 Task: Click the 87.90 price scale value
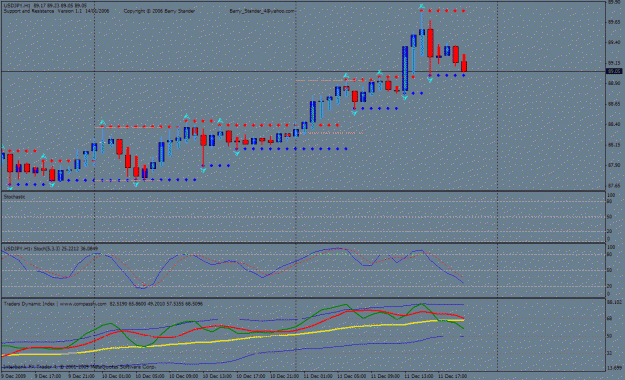tap(613, 165)
